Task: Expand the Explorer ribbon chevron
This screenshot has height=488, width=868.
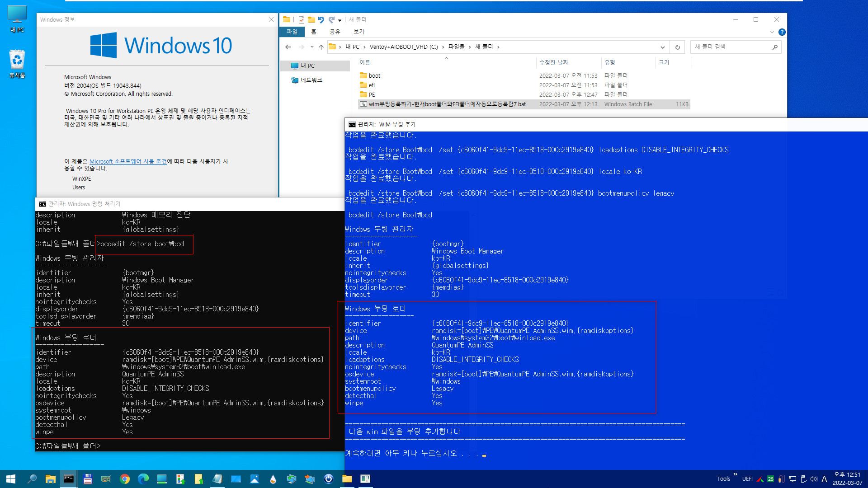Action: tap(772, 32)
